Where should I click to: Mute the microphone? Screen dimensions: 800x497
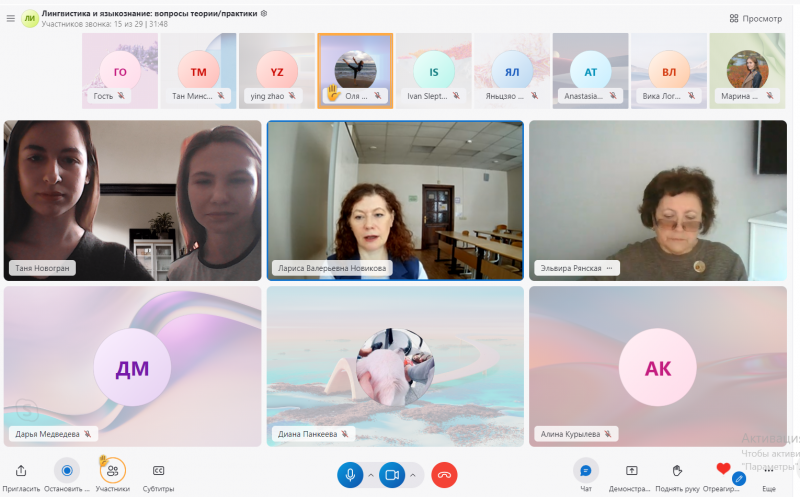click(350, 475)
